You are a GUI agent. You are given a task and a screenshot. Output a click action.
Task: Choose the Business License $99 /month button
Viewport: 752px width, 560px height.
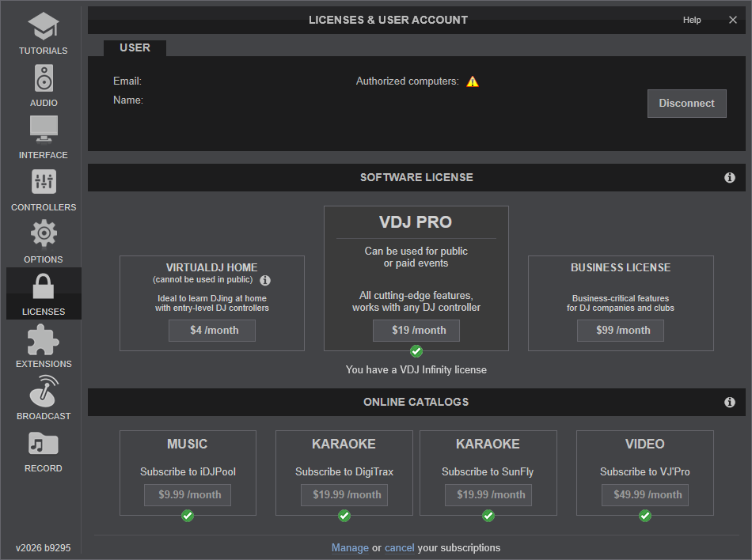point(621,331)
